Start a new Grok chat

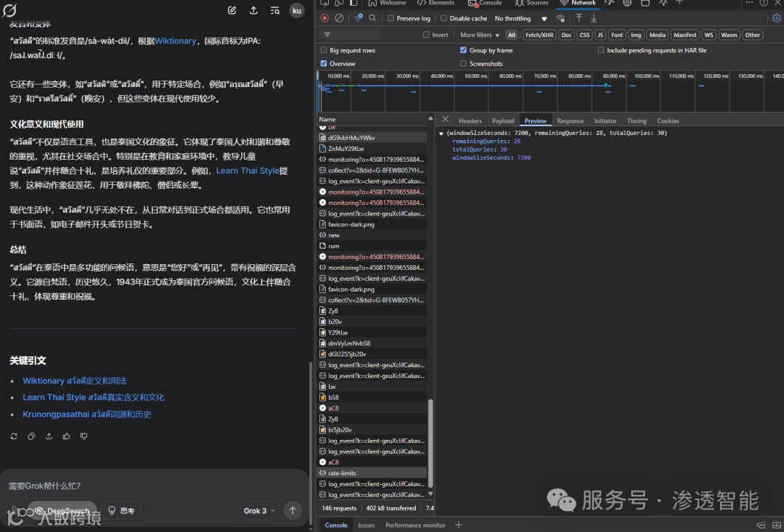pyautogui.click(x=232, y=10)
